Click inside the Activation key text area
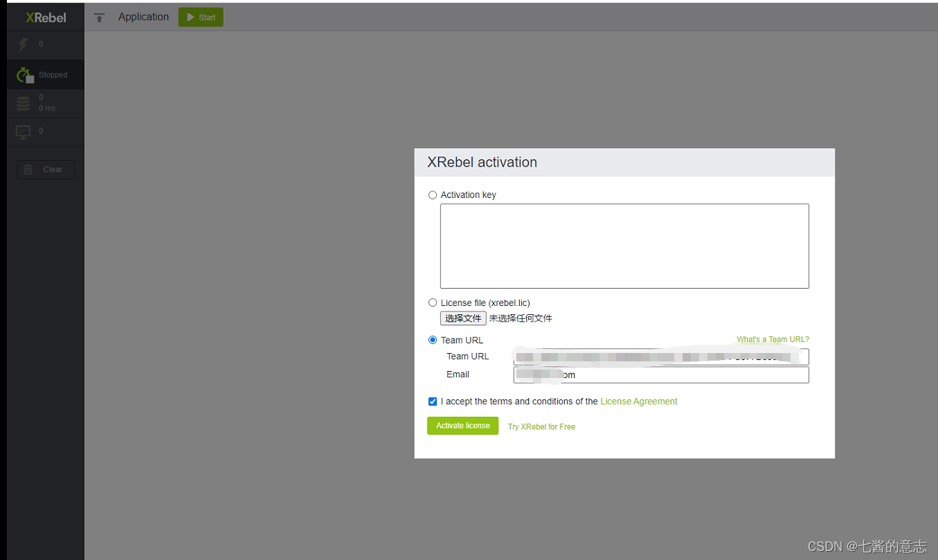 click(x=624, y=246)
